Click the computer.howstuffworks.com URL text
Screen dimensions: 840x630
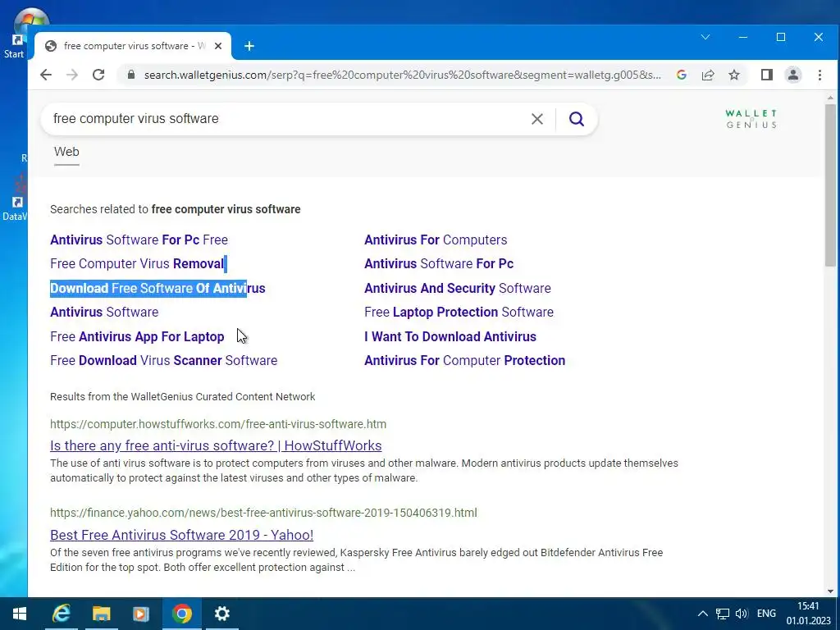(x=218, y=424)
